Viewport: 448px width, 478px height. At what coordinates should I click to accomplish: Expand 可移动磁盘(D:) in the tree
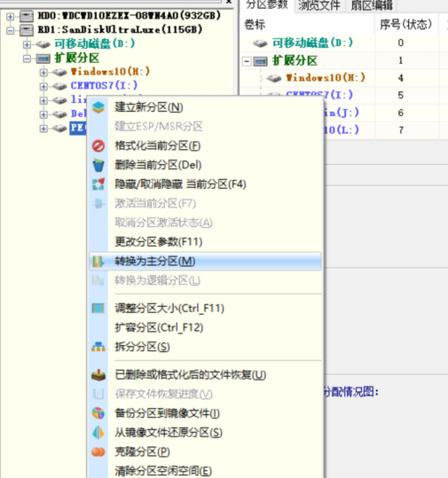coord(27,44)
